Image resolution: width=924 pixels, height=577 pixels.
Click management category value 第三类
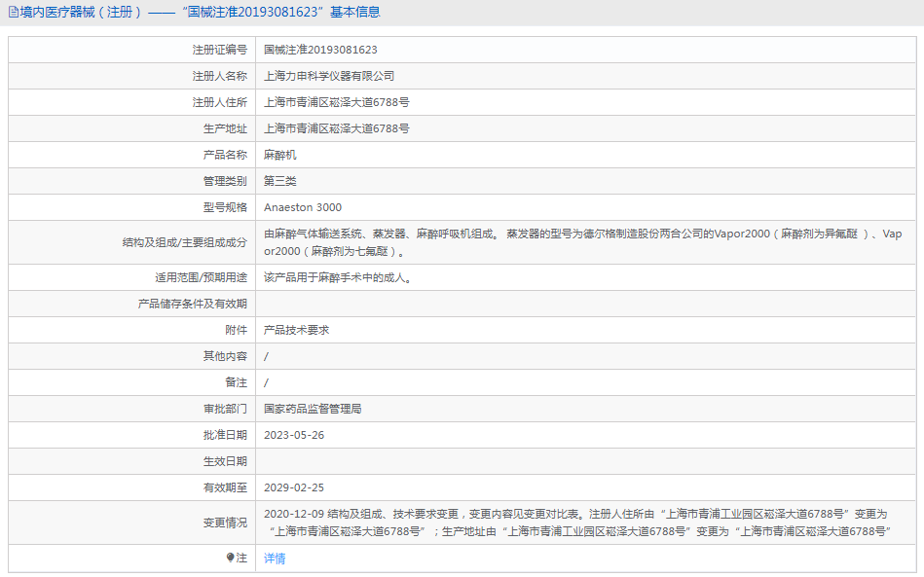(x=280, y=181)
